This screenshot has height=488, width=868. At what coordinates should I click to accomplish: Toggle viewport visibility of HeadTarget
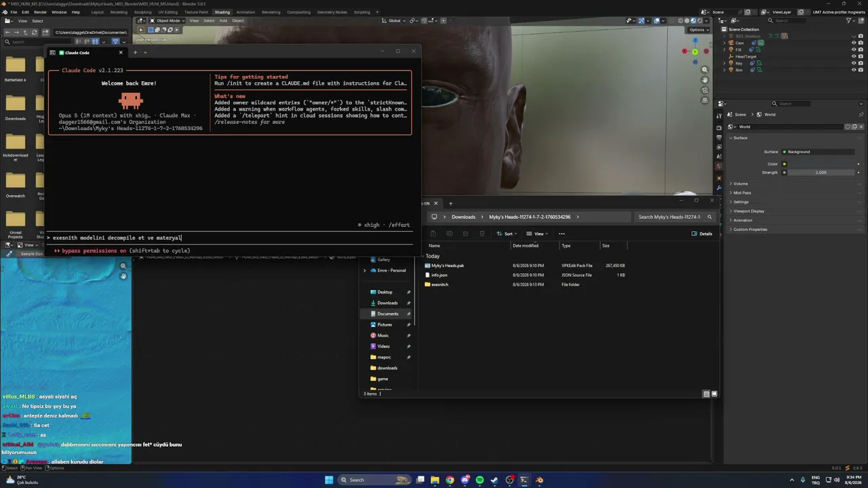coord(853,56)
